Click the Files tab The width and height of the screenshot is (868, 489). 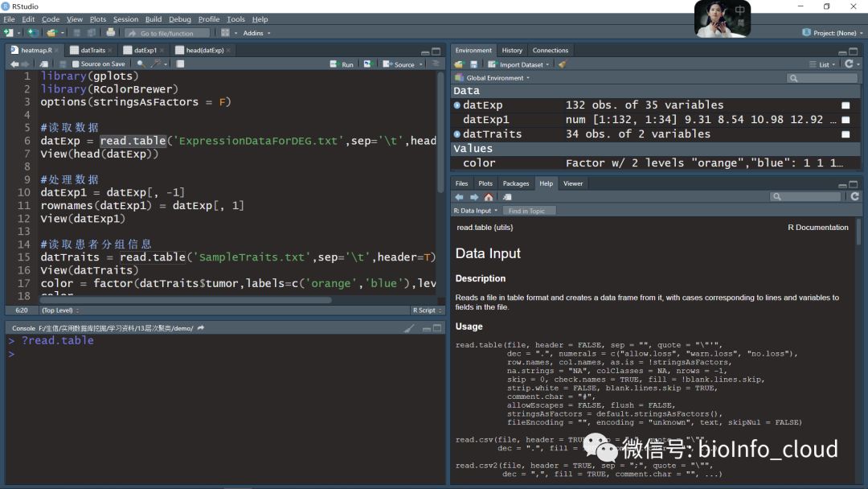[x=461, y=184]
